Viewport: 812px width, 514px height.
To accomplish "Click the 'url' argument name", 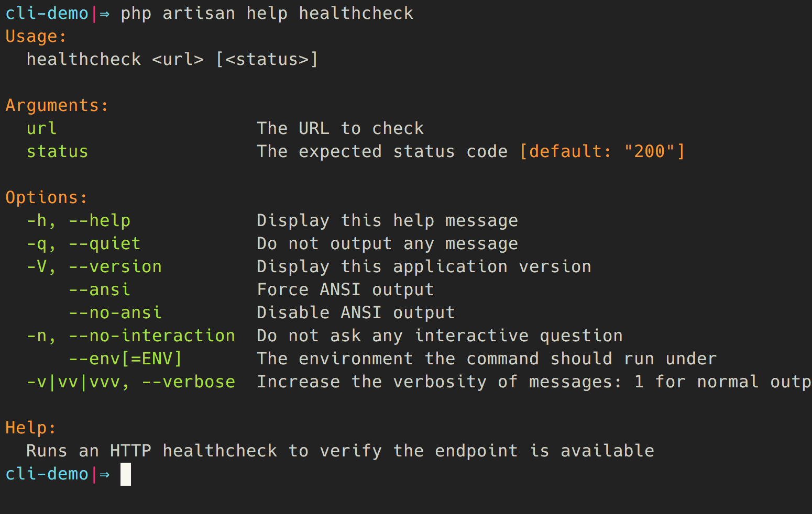I will point(41,128).
